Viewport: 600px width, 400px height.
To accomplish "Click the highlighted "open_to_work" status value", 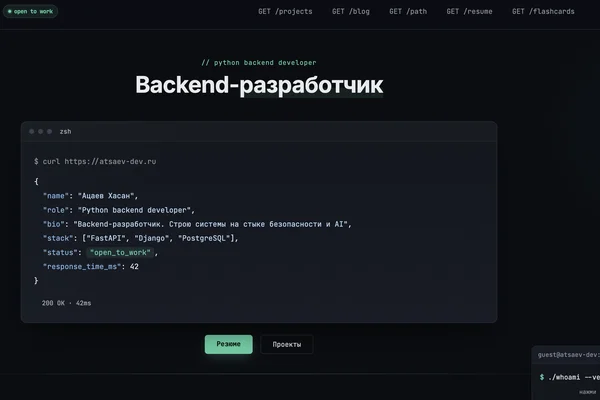I will (120, 253).
